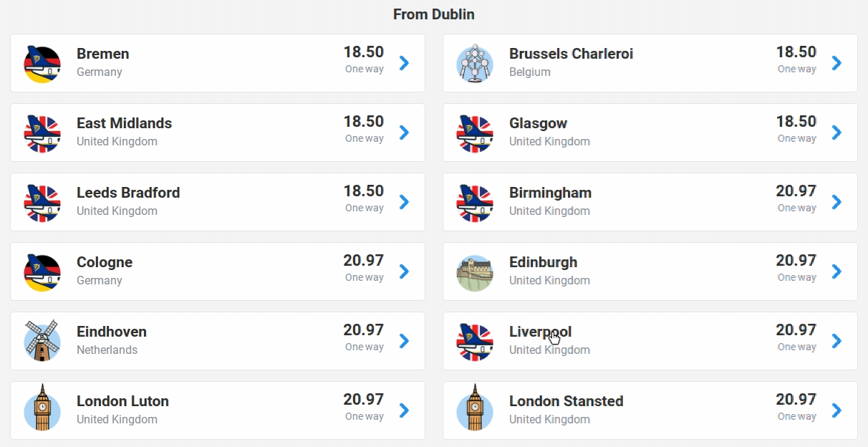Open the London Stansted chevron arrow

(x=836, y=410)
